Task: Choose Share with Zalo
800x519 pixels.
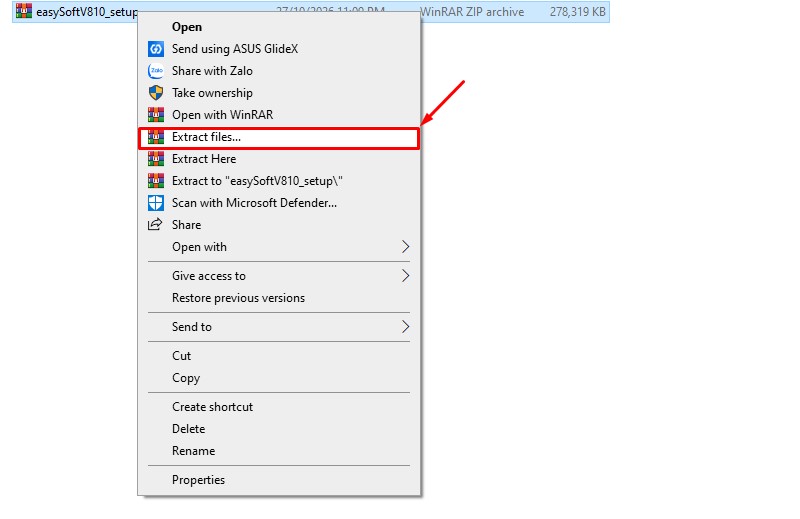Action: pos(279,71)
